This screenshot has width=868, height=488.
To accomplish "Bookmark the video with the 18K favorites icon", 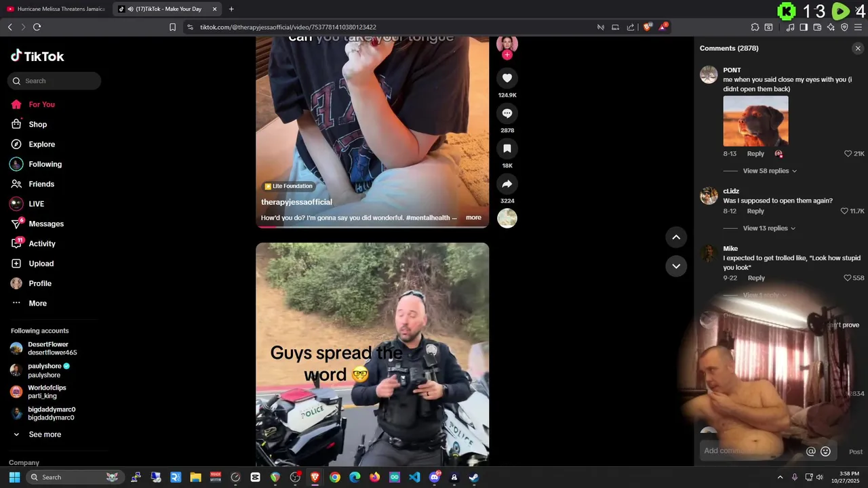I will pyautogui.click(x=507, y=148).
